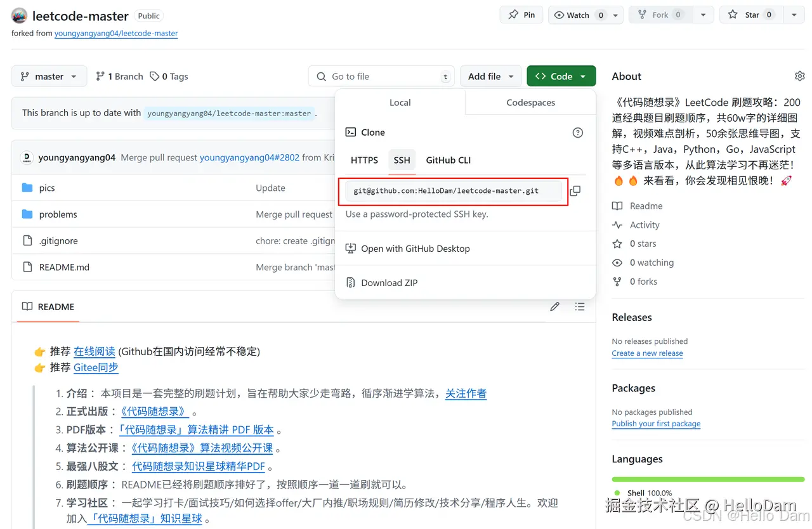Click the problems folder icon
Screen dimensions: 812x529
(x=27, y=214)
